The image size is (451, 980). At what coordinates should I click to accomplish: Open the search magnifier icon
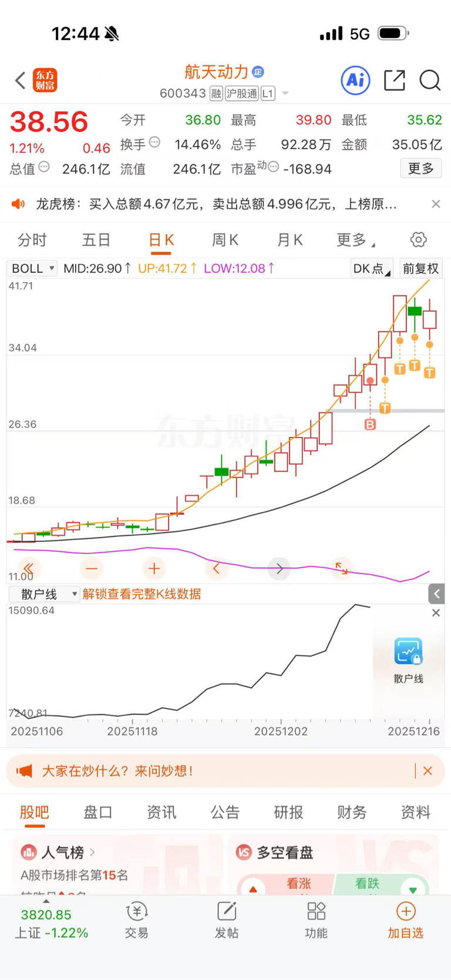(x=430, y=80)
